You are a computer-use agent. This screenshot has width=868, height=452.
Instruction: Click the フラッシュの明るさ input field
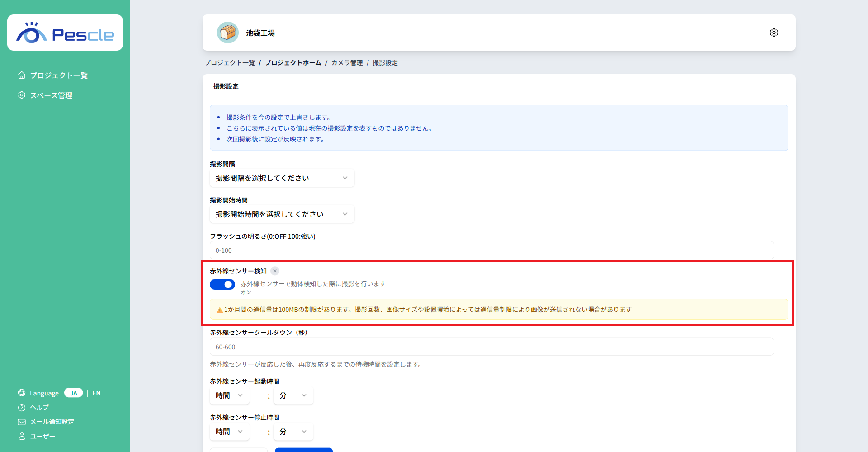click(492, 250)
